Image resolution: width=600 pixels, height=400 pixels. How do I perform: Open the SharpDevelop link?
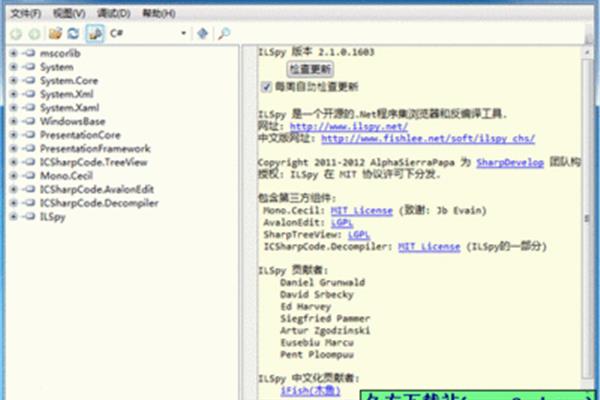coord(510,163)
